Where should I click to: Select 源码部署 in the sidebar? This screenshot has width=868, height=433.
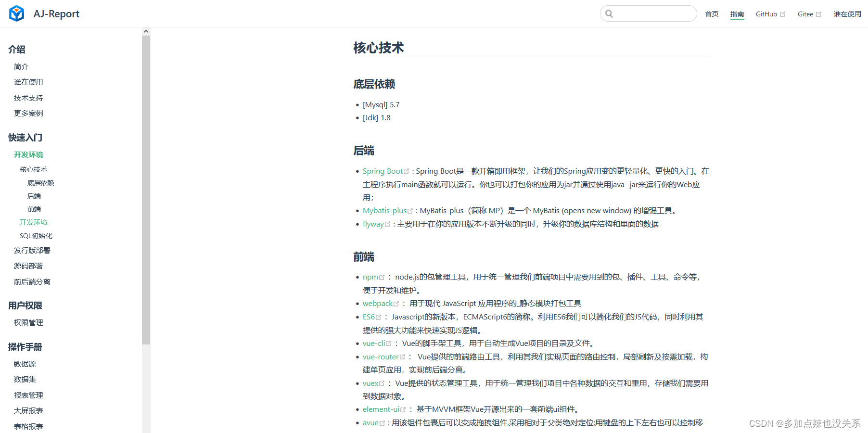pyautogui.click(x=28, y=266)
